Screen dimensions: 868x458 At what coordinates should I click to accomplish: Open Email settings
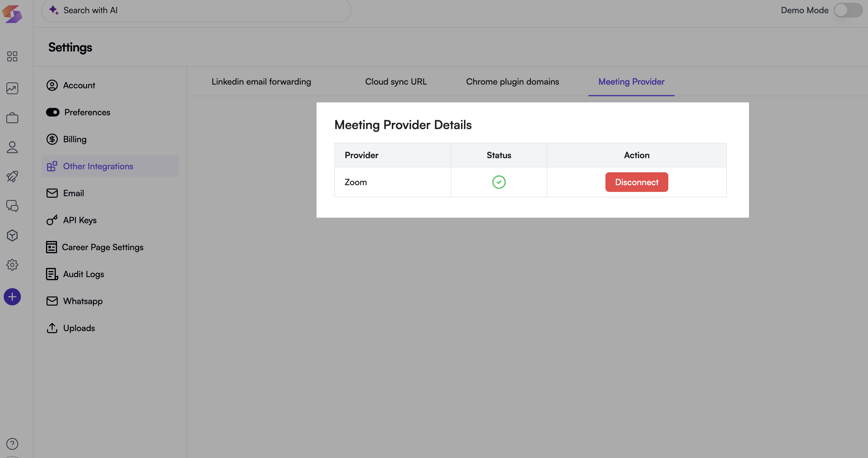[110, 193]
